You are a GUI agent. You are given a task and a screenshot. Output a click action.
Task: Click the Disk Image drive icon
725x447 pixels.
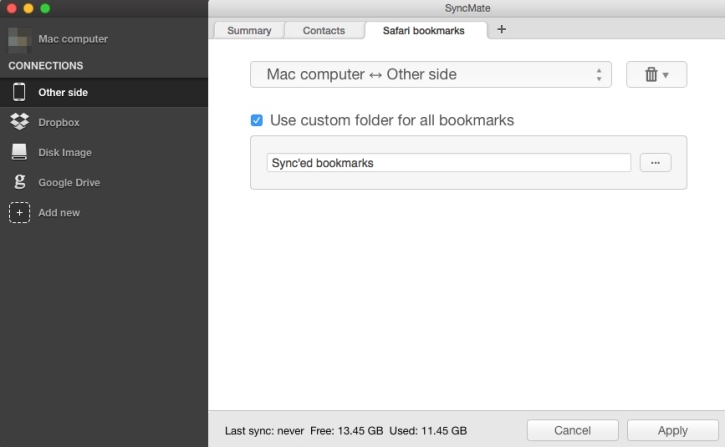tap(19, 152)
